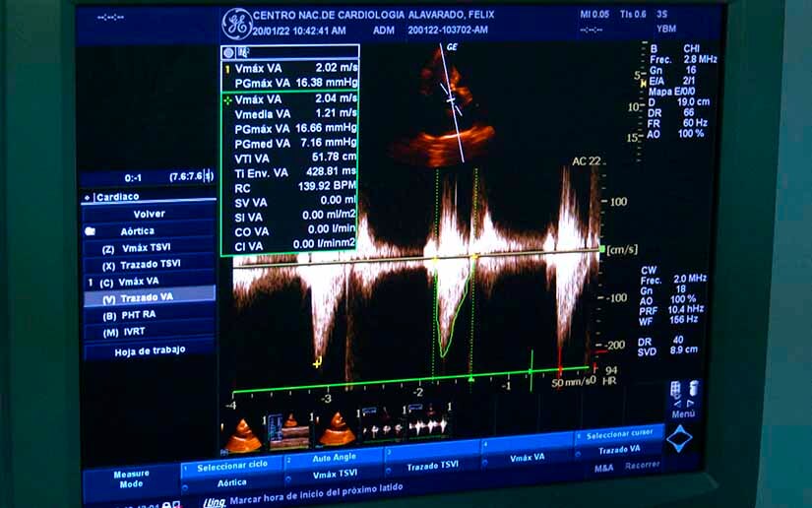
Task: Click the cylinder icon above Menú
Action: pos(694,388)
